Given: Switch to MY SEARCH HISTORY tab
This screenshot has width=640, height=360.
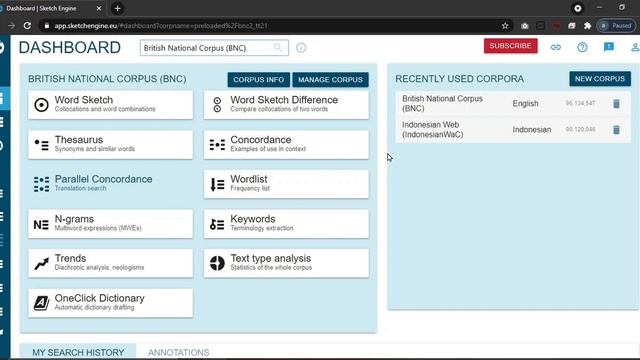Looking at the screenshot, I should (x=78, y=352).
